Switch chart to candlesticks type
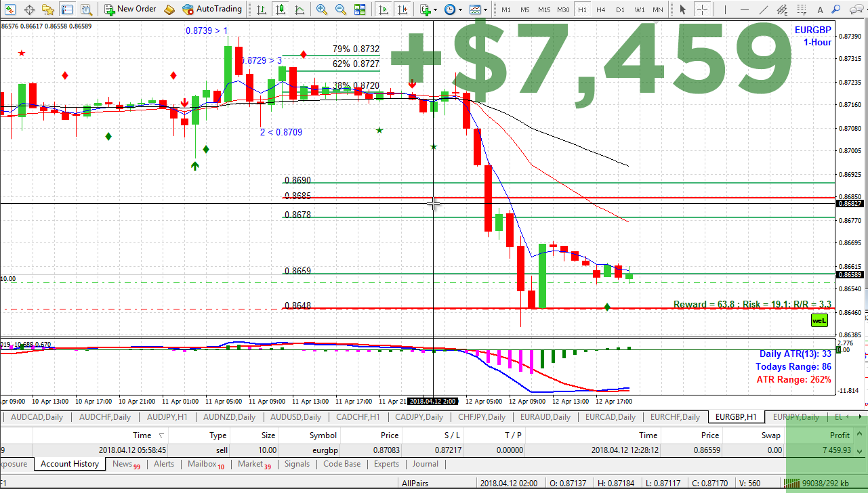 click(281, 9)
